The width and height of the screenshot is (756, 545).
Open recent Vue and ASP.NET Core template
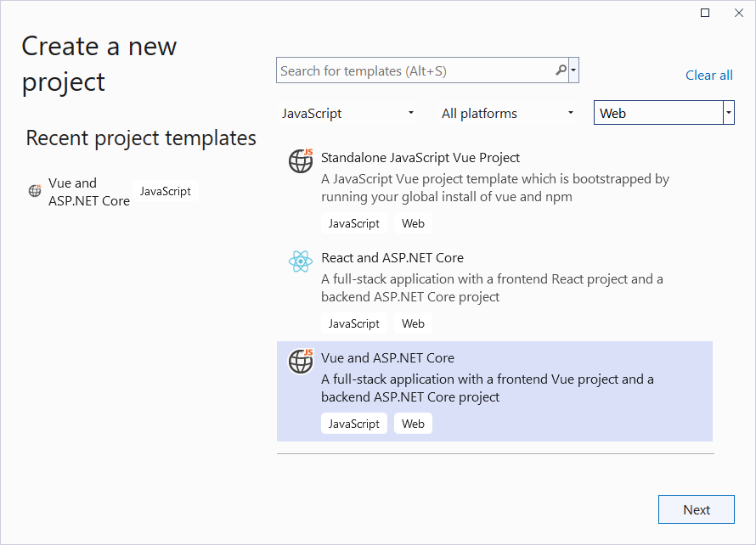tap(88, 192)
